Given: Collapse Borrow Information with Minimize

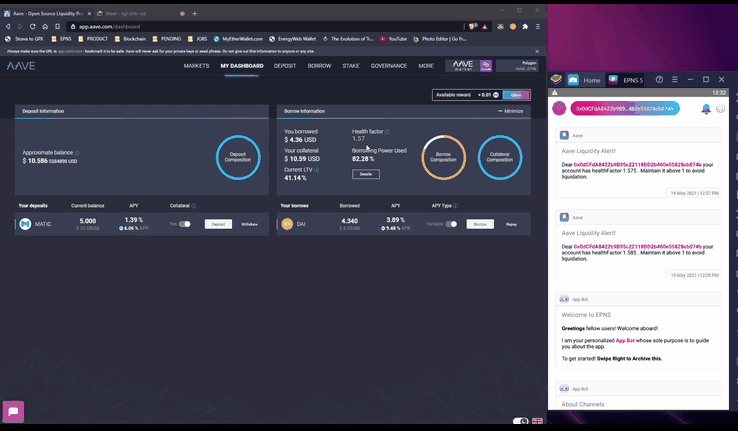Looking at the screenshot, I should point(510,111).
